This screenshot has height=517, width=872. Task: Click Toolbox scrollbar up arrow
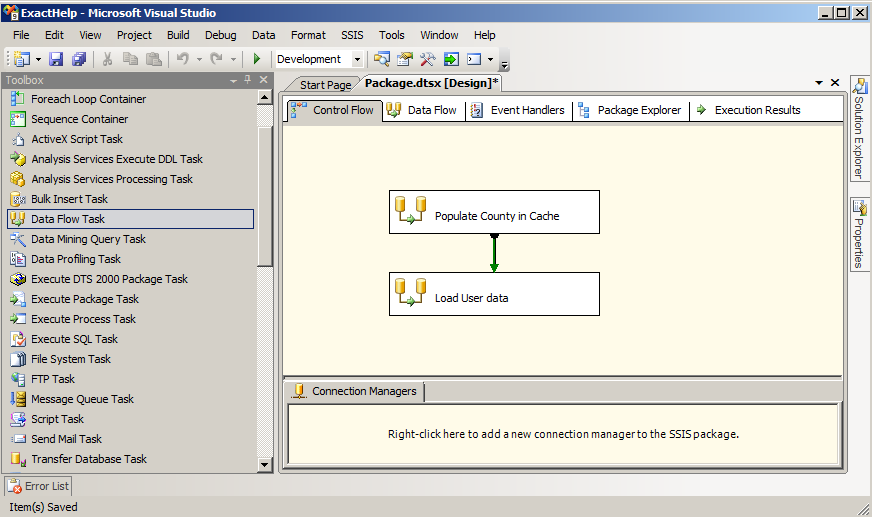pos(265,97)
